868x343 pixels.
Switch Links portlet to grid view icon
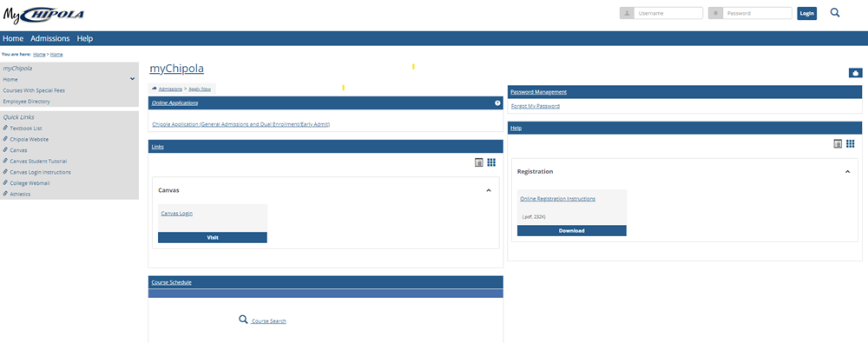pos(491,162)
